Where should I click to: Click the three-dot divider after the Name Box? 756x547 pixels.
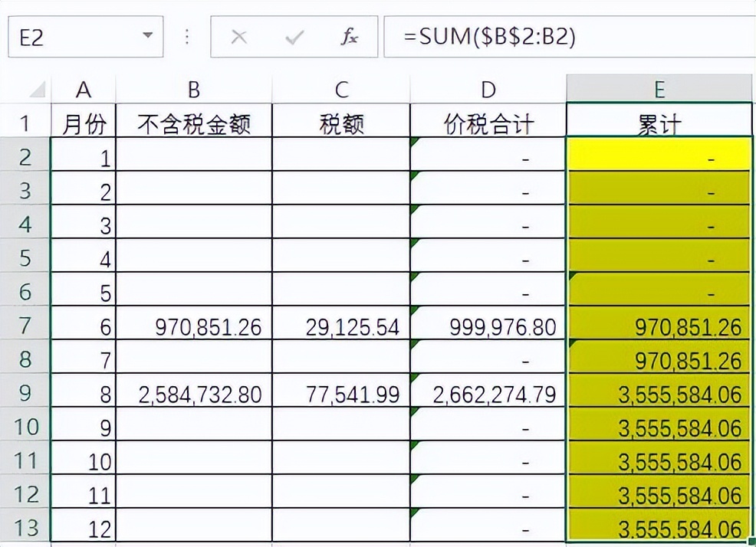coord(186,35)
